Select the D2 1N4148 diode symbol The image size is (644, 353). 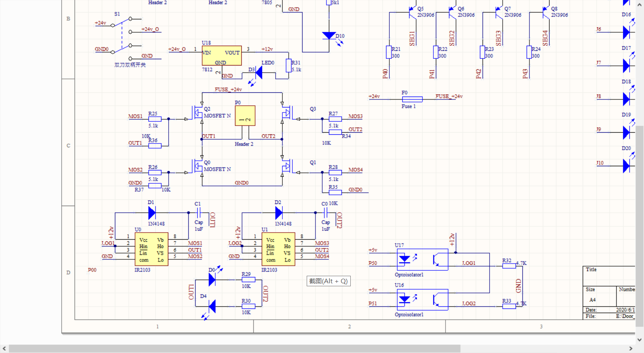pos(279,213)
